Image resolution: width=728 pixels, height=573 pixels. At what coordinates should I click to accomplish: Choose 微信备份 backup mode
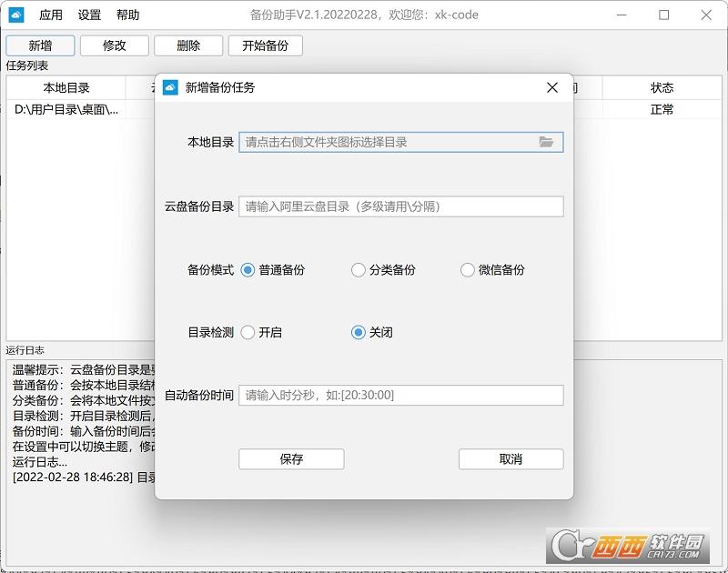point(468,270)
